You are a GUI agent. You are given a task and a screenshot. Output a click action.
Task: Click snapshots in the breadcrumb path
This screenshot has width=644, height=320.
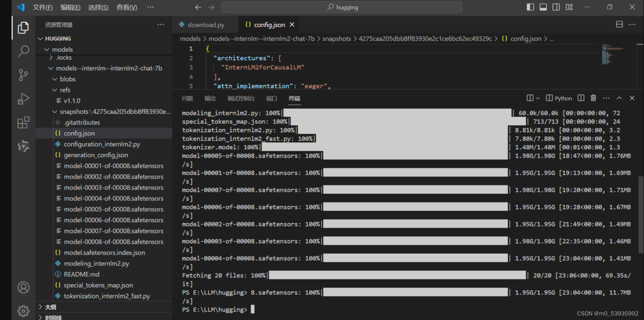click(336, 39)
